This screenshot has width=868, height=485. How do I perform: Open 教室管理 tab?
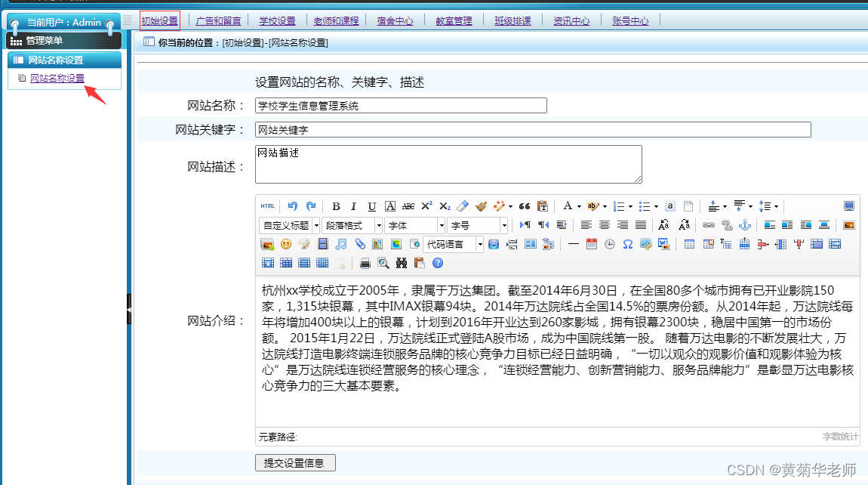(454, 21)
